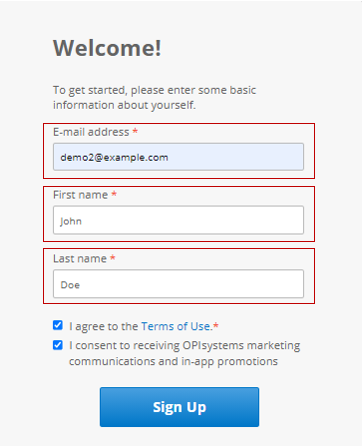This screenshot has height=447, width=364.
Task: Uncheck the Terms of Use agreement checkbox
Action: (58, 325)
